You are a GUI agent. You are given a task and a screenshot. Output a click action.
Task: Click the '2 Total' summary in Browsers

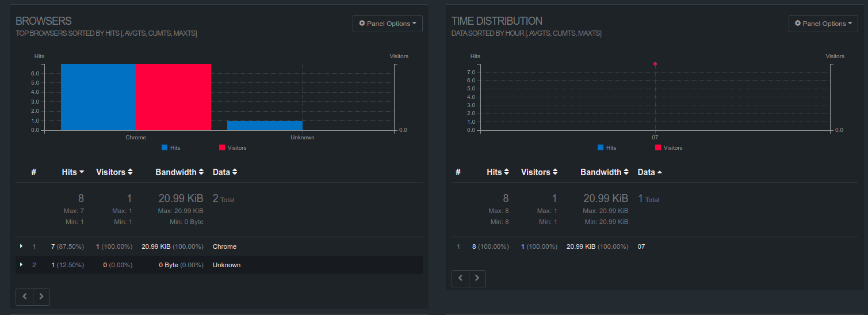(x=224, y=199)
